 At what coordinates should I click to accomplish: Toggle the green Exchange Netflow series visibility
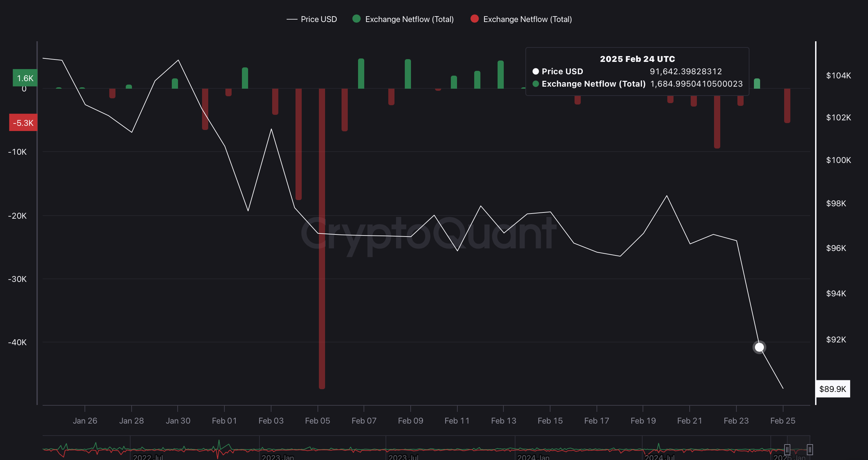coord(409,19)
